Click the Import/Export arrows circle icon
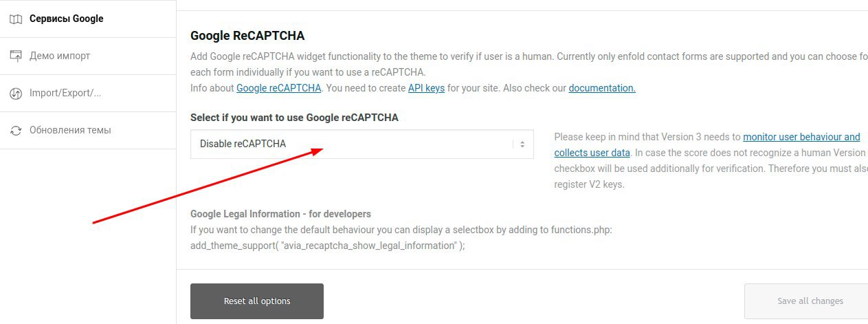This screenshot has width=868, height=324. point(16,94)
